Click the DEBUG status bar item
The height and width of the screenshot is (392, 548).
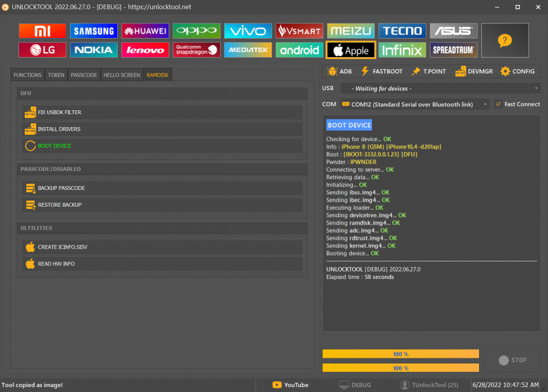(x=355, y=385)
